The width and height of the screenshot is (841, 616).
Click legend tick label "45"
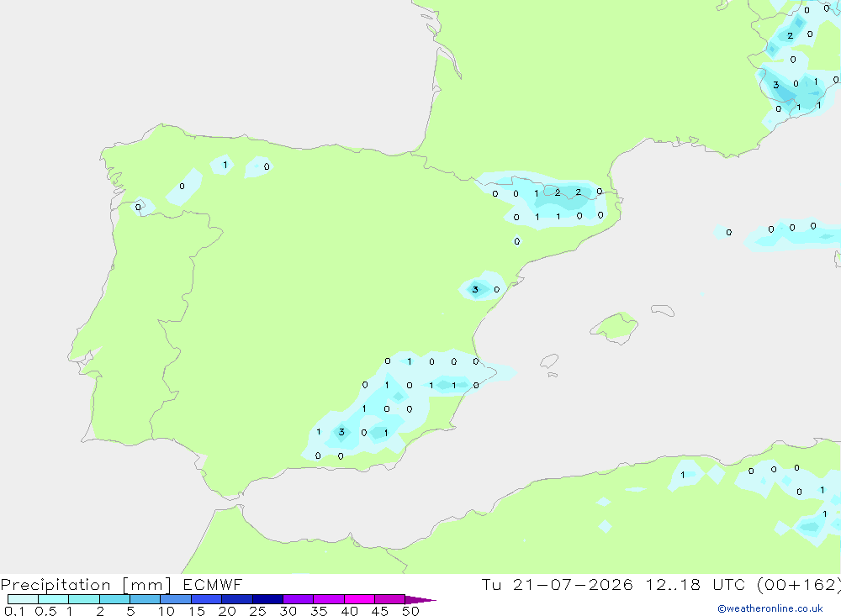coord(380,611)
